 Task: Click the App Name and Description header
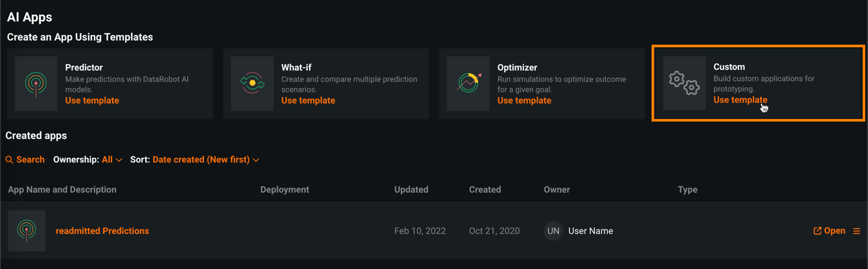point(62,189)
